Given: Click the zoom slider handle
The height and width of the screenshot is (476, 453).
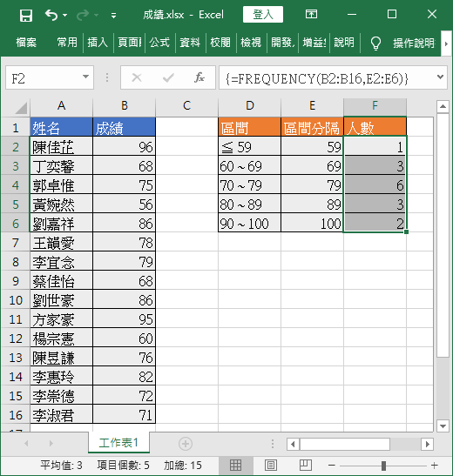Looking at the screenshot, I should pos(383,466).
